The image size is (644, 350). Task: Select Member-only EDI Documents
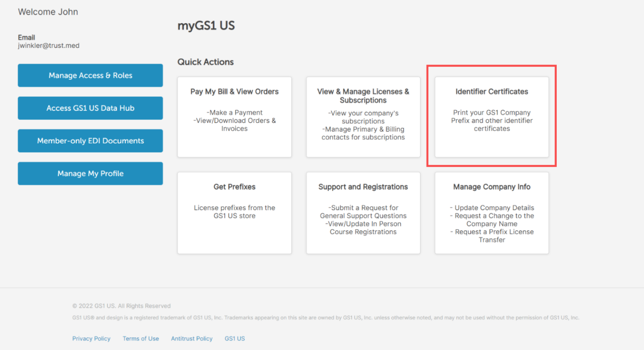pos(90,140)
